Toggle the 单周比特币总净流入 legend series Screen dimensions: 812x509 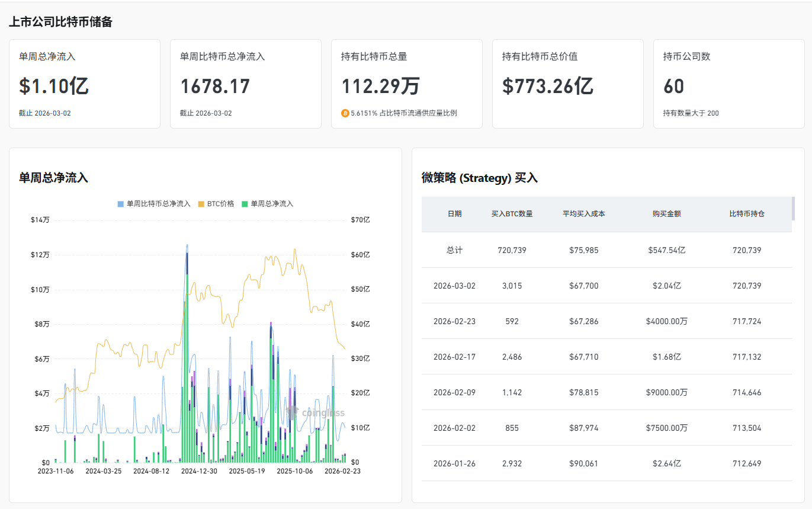(154, 204)
